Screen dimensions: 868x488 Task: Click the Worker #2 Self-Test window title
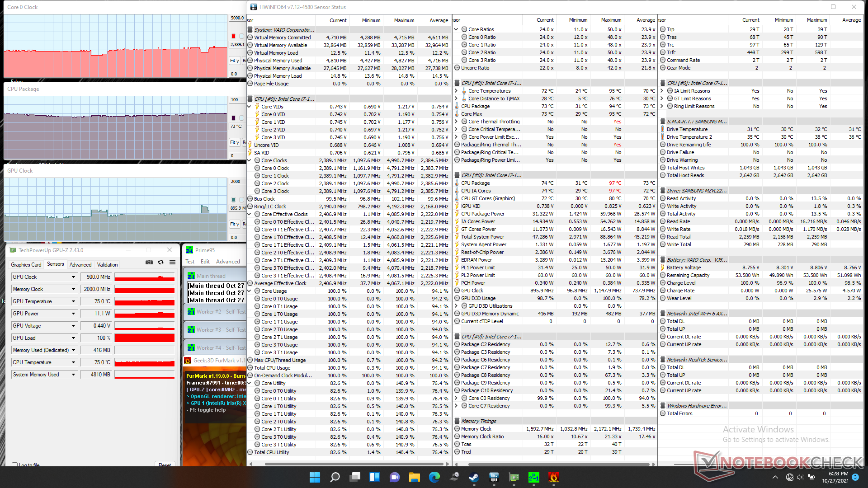[x=221, y=312]
